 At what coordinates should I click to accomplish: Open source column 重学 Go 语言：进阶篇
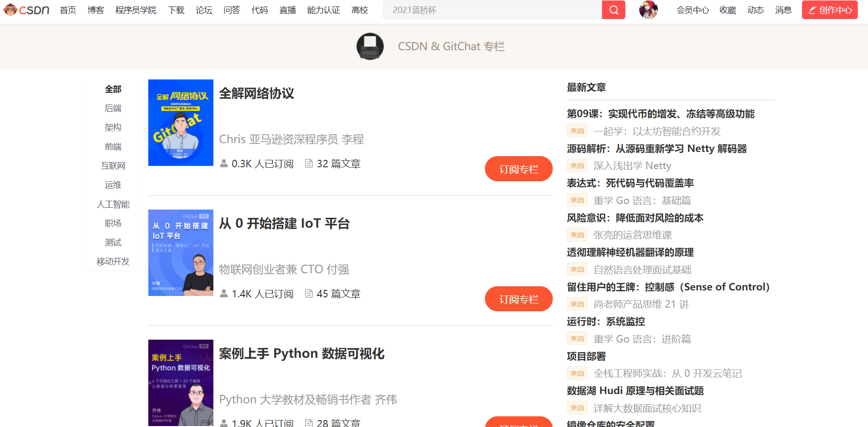click(x=642, y=339)
